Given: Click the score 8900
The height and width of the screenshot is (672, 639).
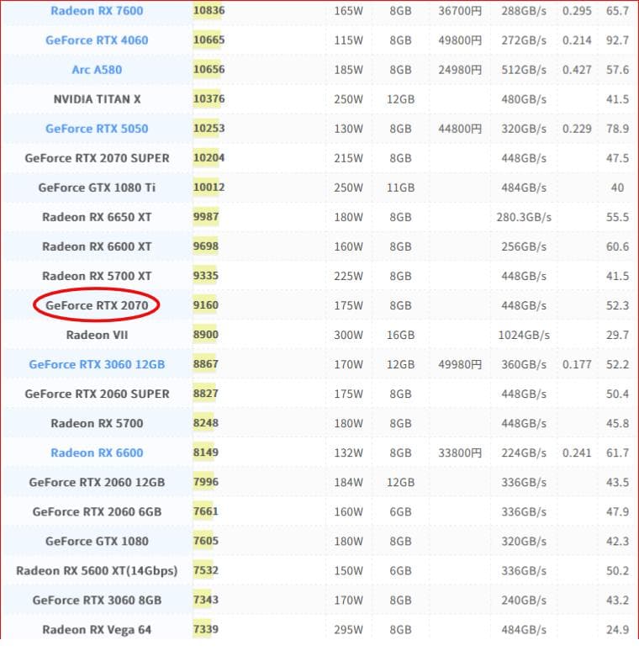Looking at the screenshot, I should (x=206, y=335).
